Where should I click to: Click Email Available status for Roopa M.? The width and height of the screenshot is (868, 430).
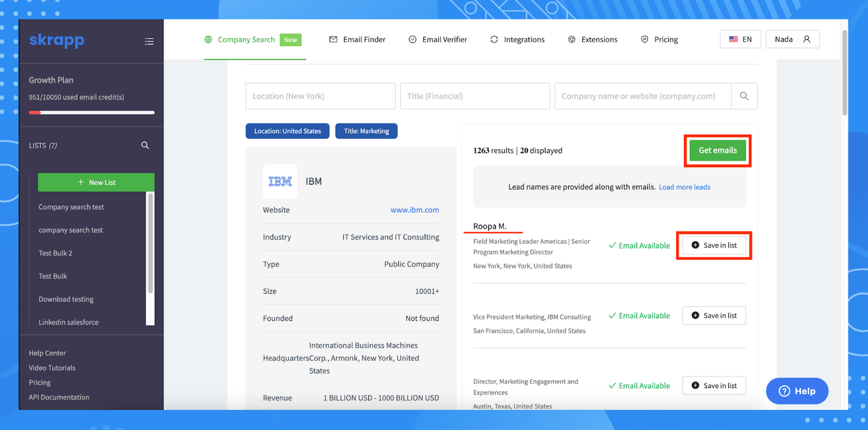[x=639, y=246]
